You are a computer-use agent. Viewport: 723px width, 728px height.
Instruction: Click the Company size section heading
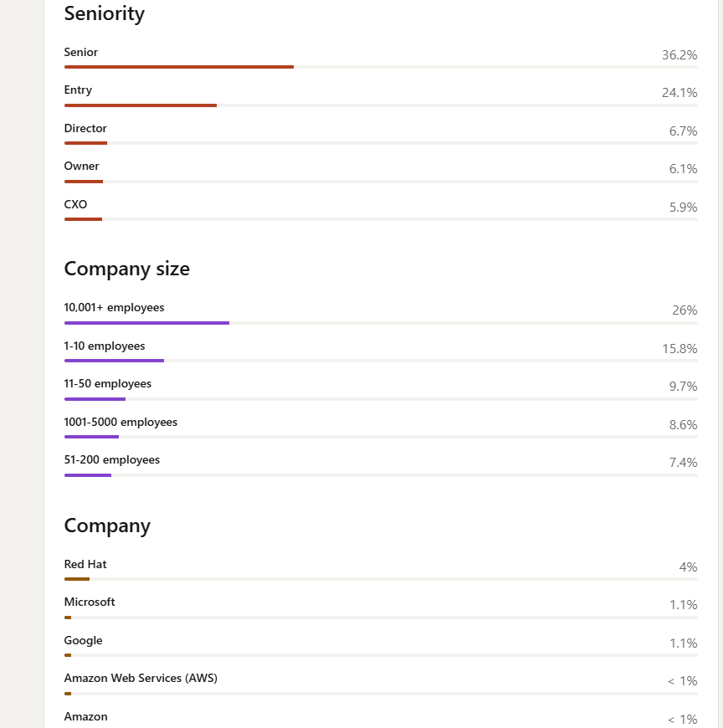(126, 269)
